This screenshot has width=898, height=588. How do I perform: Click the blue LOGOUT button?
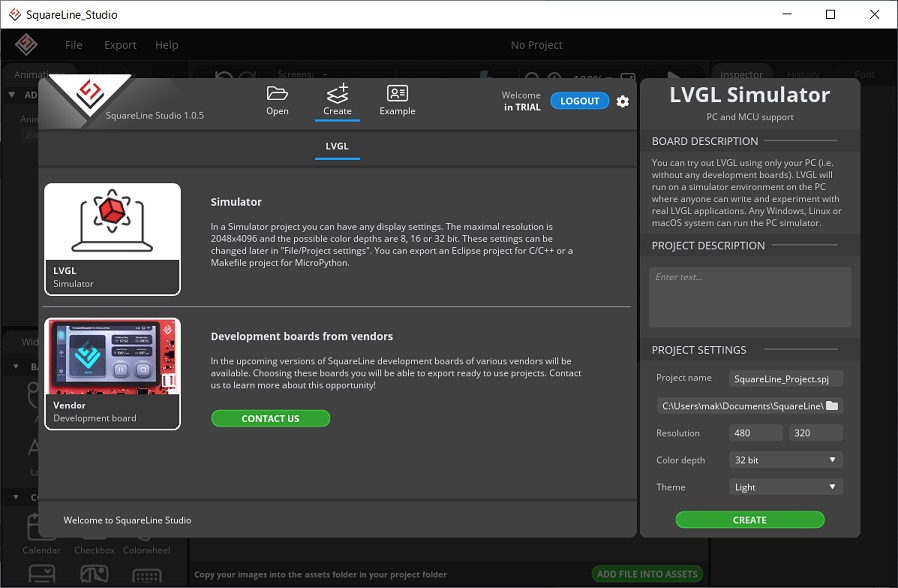[x=579, y=101]
